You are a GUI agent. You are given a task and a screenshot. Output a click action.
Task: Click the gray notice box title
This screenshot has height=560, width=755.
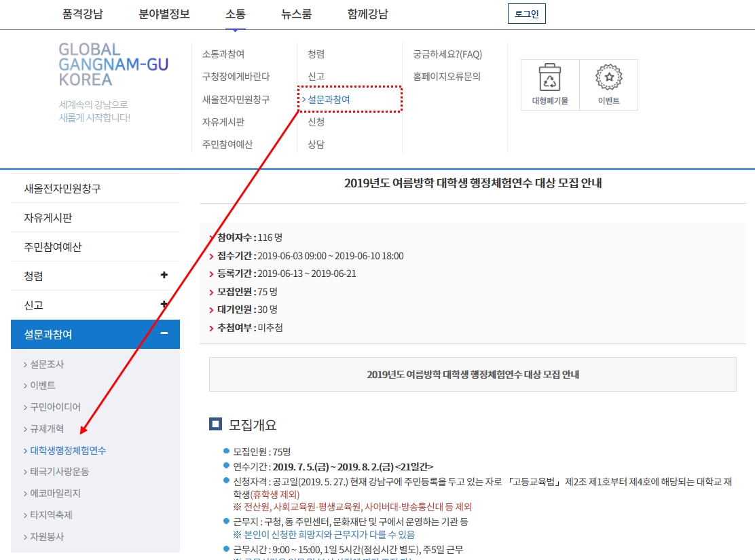[x=473, y=374]
